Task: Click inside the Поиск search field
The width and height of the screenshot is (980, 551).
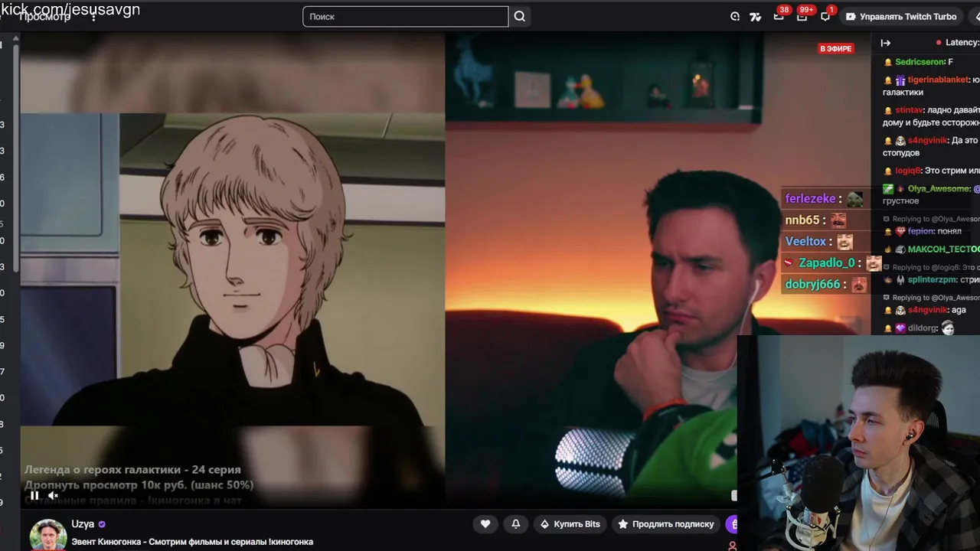Action: tap(405, 16)
